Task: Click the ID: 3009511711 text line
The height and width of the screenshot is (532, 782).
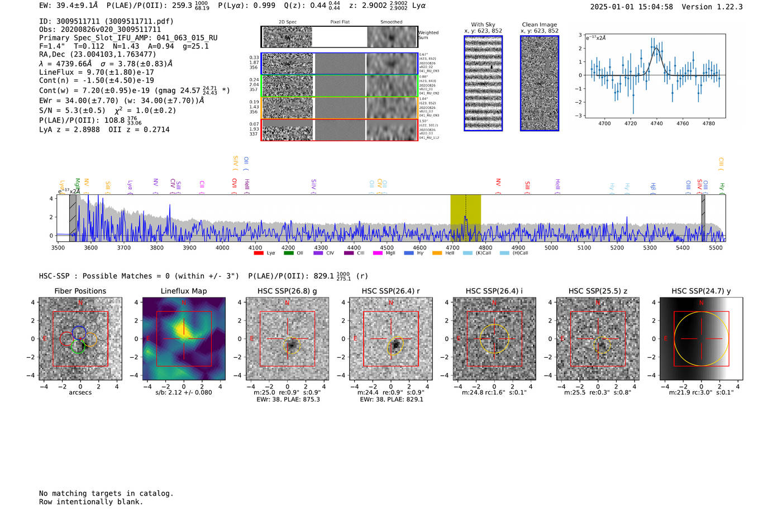Action: tap(106, 21)
